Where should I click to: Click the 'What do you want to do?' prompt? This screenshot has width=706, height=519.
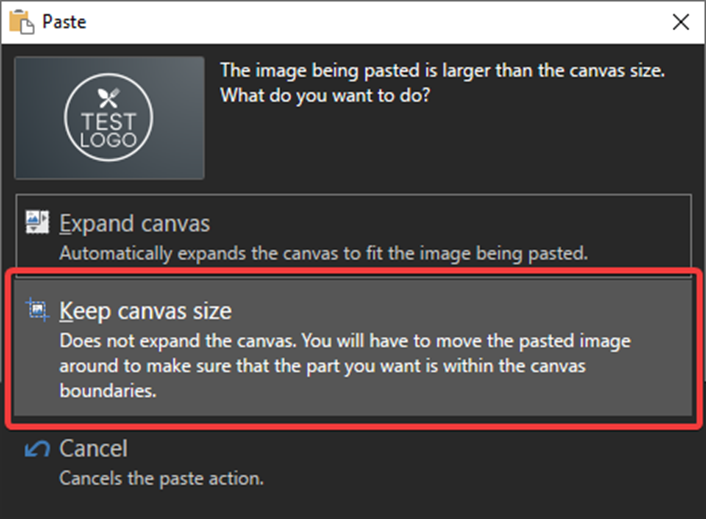[325, 95]
